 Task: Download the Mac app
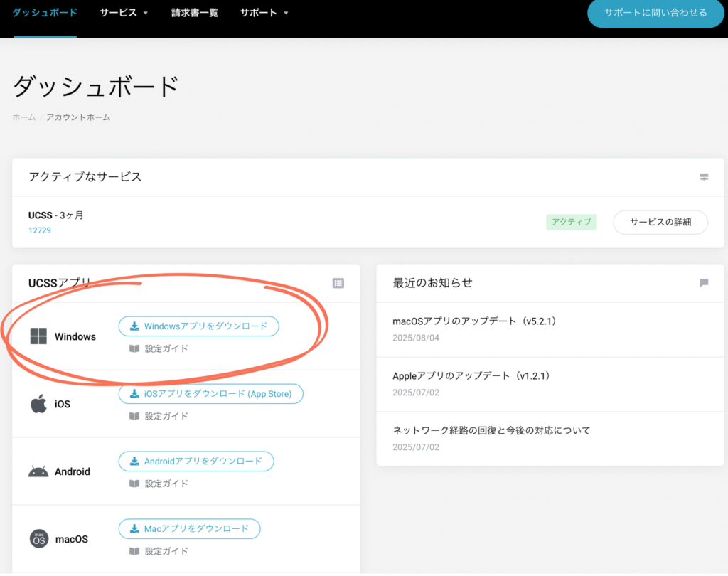189,529
